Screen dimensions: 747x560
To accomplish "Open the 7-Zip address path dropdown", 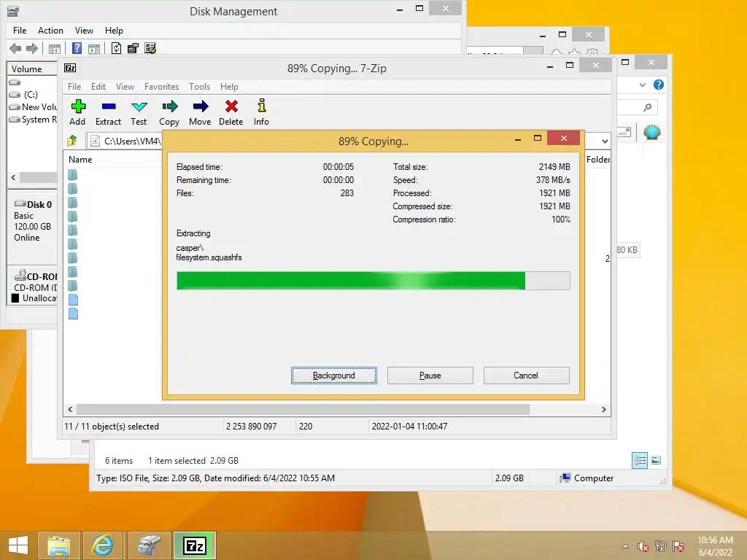I will [605, 141].
